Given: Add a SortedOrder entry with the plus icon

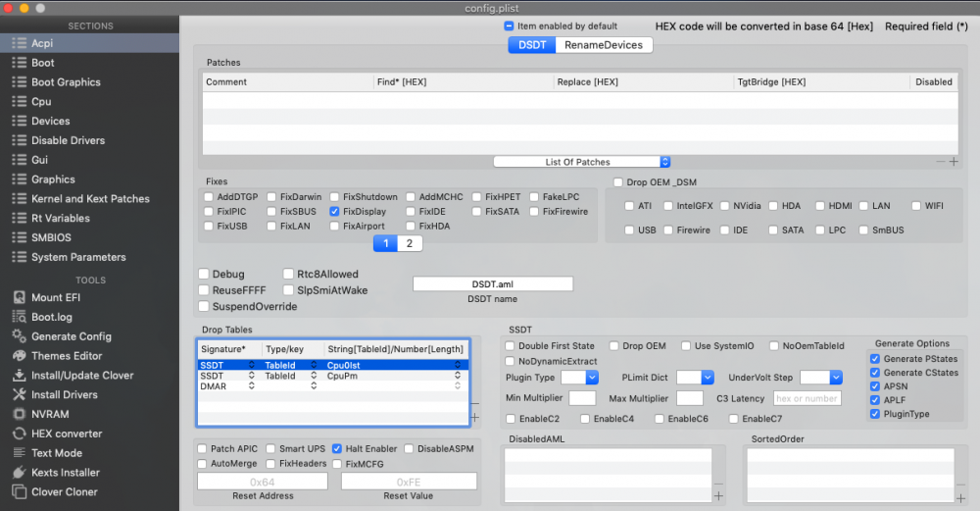Looking at the screenshot, I should coord(960,498).
